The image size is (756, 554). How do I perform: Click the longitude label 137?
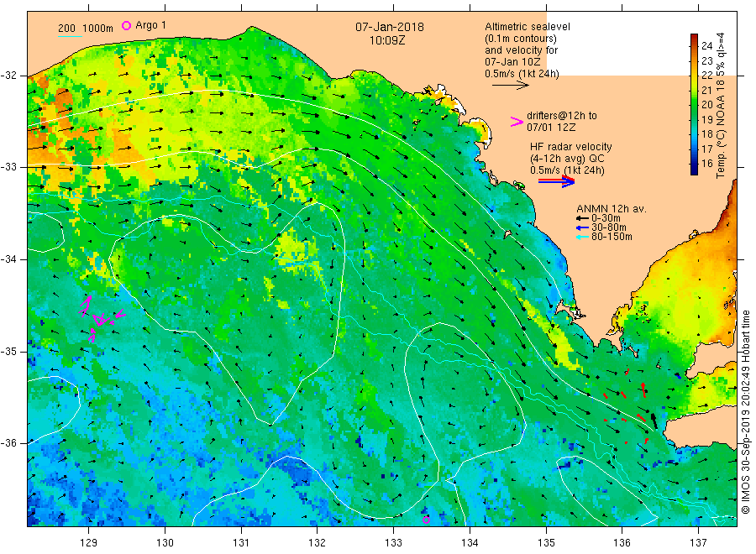coord(698,543)
